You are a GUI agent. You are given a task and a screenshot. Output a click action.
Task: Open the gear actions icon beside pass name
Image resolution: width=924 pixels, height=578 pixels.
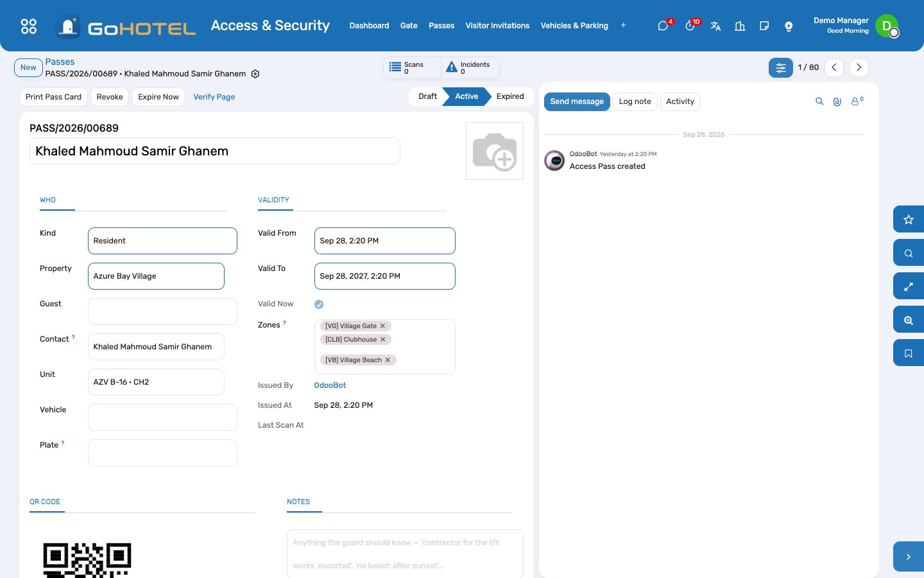(255, 74)
